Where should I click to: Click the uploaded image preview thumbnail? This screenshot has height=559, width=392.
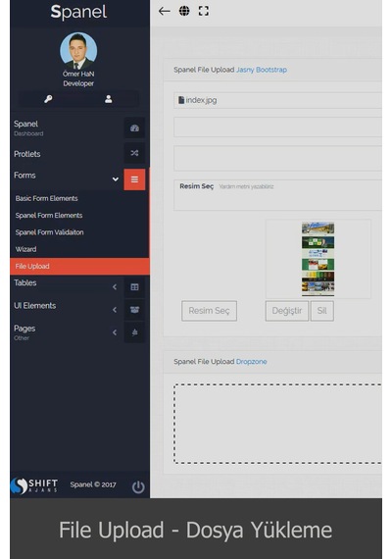318,259
